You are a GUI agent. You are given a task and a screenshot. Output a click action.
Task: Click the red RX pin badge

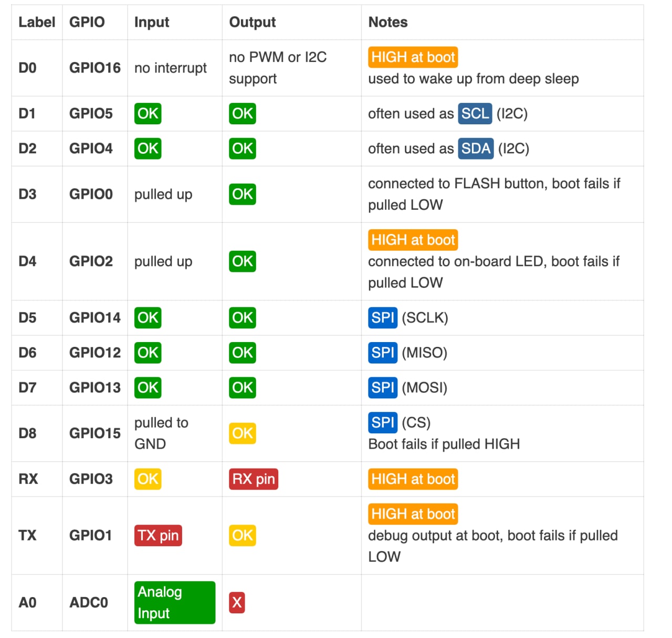click(254, 479)
